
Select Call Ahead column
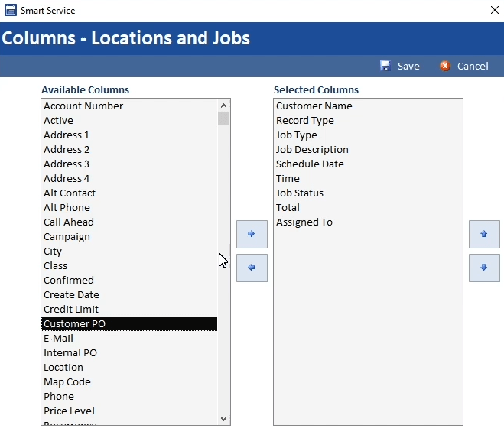coord(129,222)
